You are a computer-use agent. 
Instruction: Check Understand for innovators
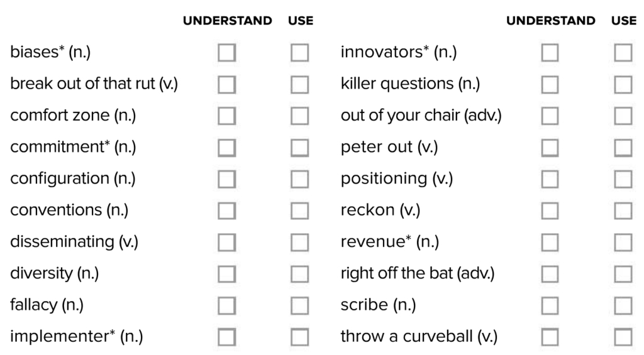[x=550, y=53]
